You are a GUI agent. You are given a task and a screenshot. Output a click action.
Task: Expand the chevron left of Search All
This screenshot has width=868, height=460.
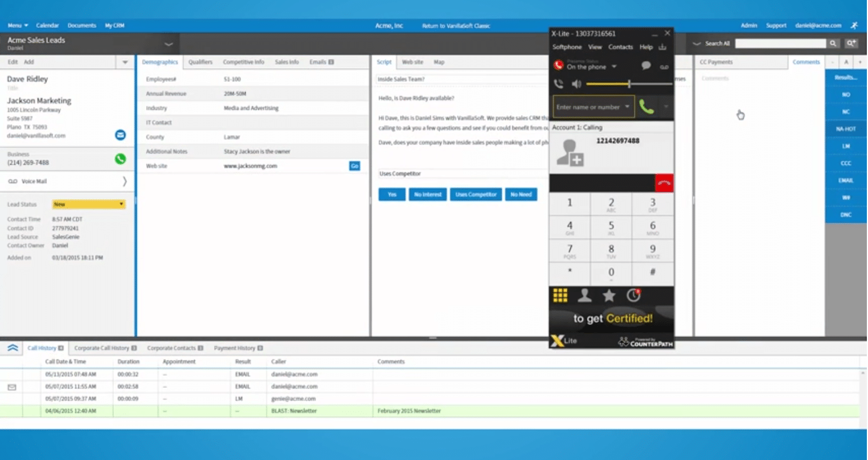(x=697, y=43)
